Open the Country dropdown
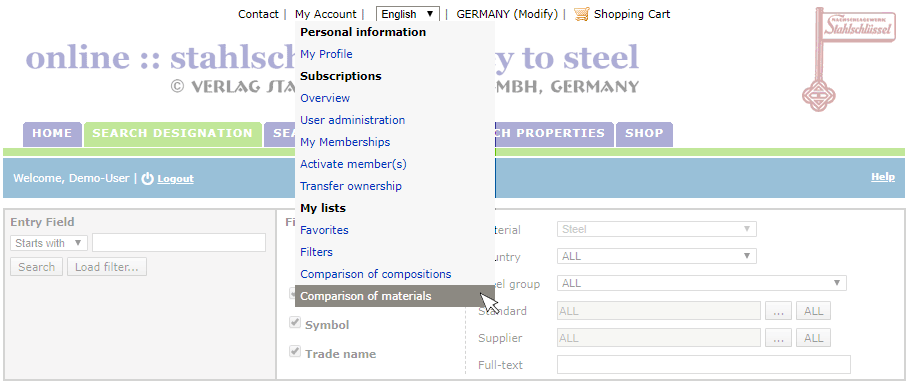Screen dimensions: 910x388 656,256
